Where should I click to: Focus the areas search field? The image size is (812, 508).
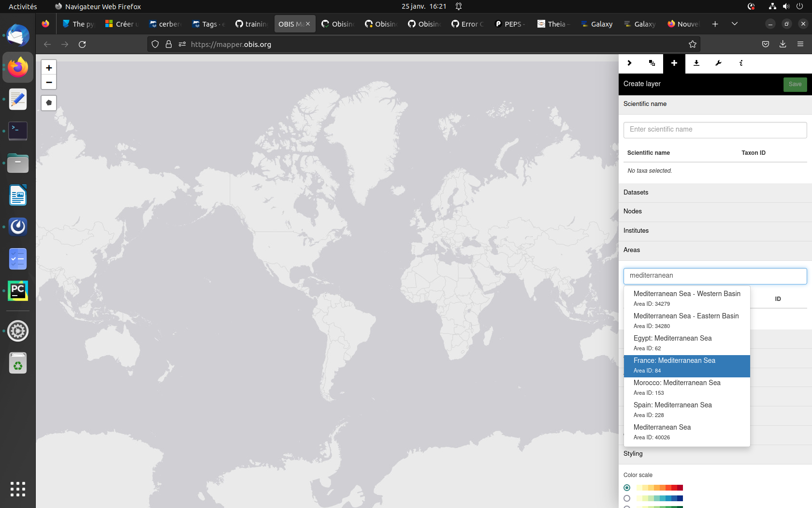coord(715,276)
